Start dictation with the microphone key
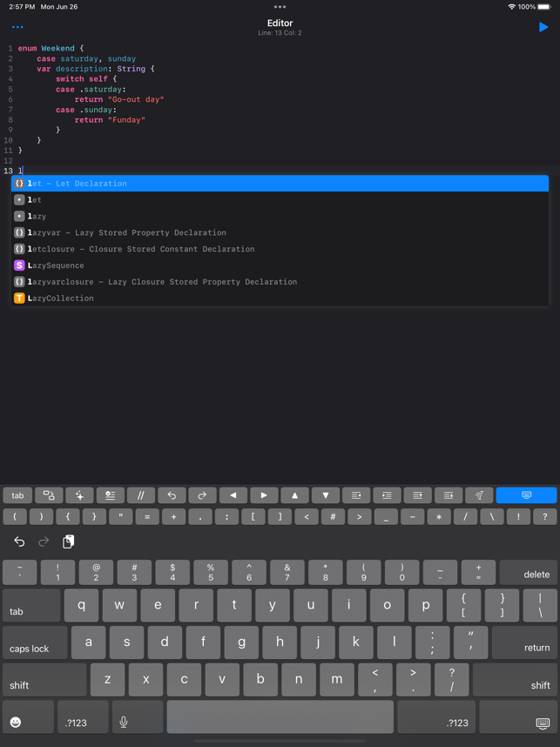 click(138, 717)
